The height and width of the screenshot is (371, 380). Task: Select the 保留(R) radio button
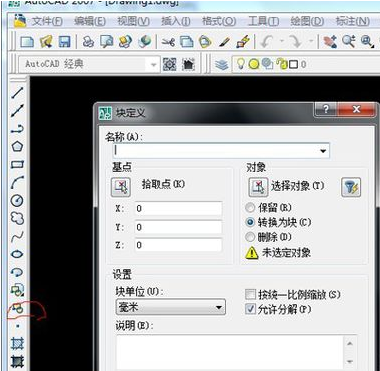point(250,208)
